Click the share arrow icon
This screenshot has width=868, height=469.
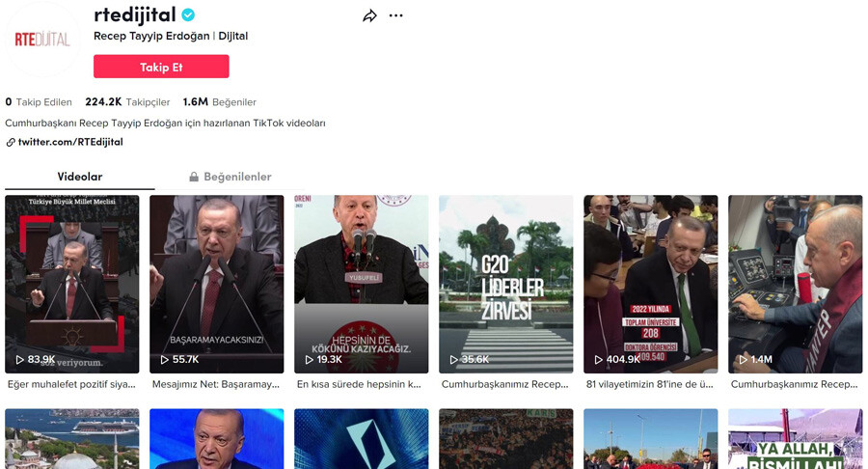click(369, 15)
